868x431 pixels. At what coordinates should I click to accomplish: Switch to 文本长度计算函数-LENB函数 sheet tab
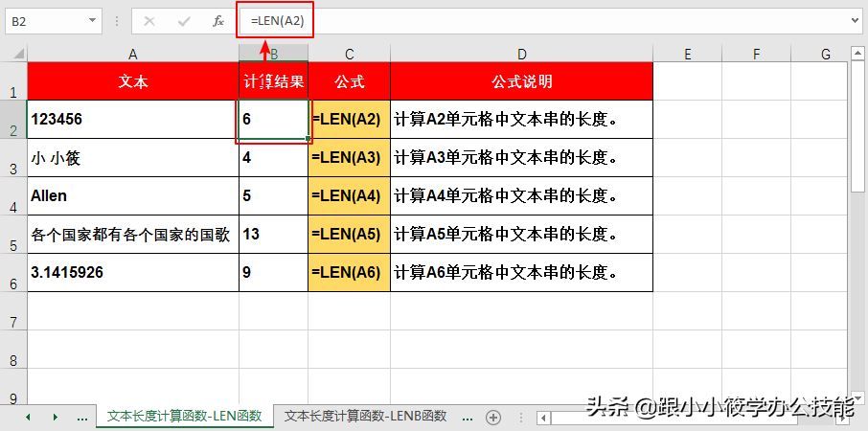365,416
